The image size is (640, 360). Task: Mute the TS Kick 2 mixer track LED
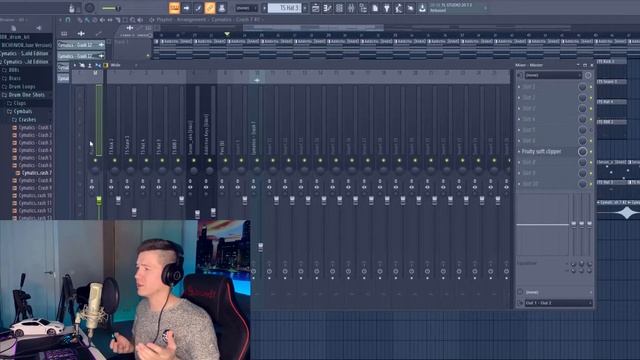click(115, 160)
